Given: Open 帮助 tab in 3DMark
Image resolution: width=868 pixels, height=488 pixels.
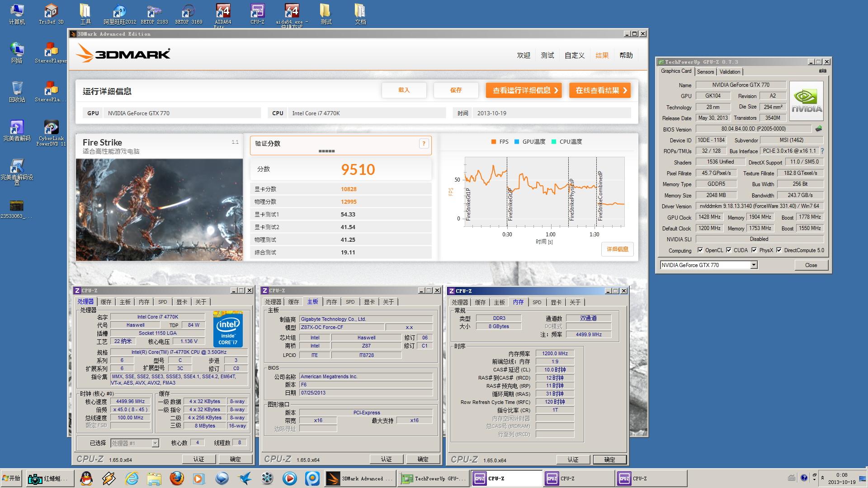Looking at the screenshot, I should coord(626,55).
